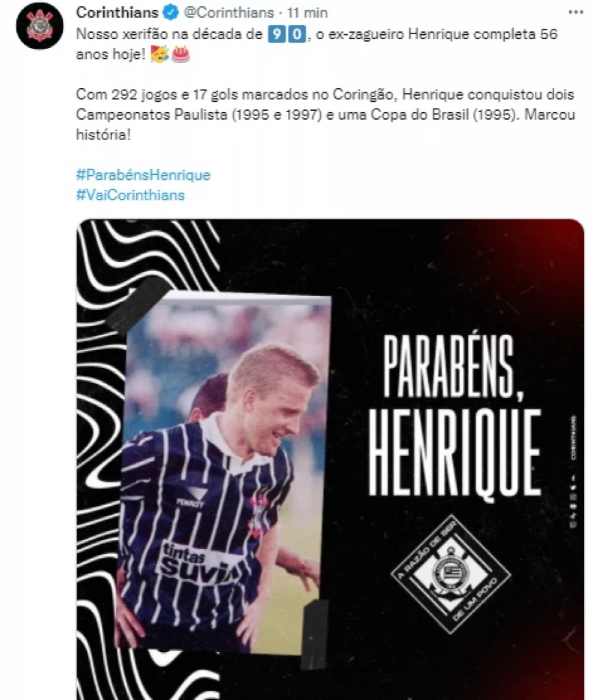Open the tweet's three-dot more menu

576,12
